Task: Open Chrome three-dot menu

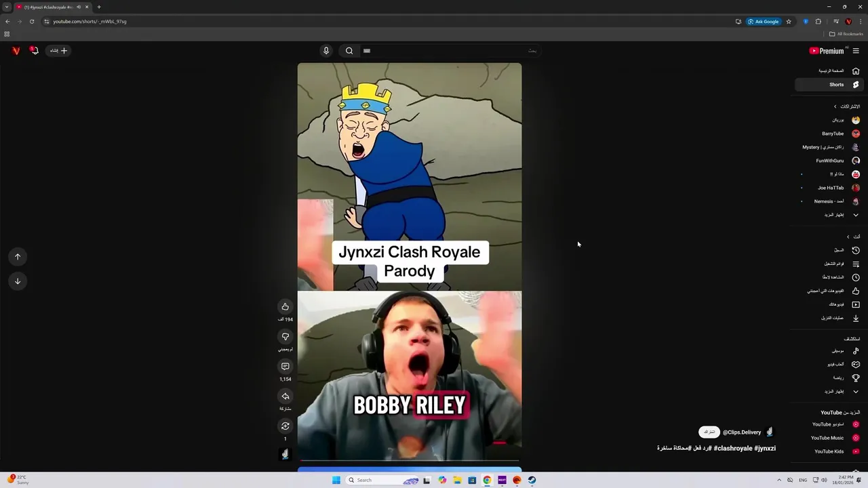Action: (860, 21)
